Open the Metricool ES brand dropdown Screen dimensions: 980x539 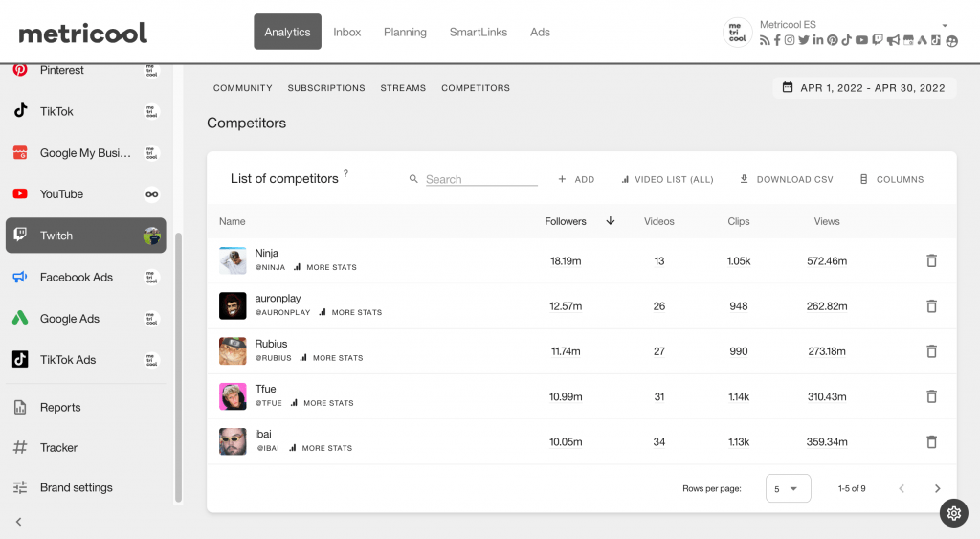(945, 26)
